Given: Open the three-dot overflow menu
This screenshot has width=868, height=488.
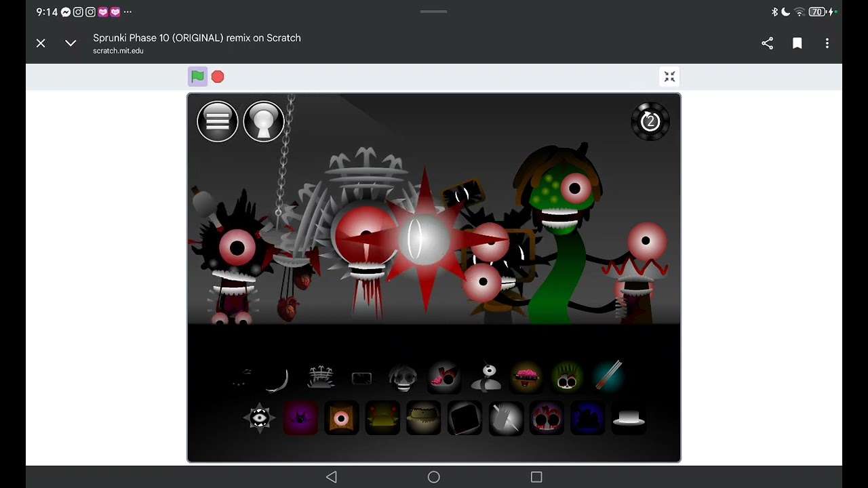Looking at the screenshot, I should click(x=827, y=43).
